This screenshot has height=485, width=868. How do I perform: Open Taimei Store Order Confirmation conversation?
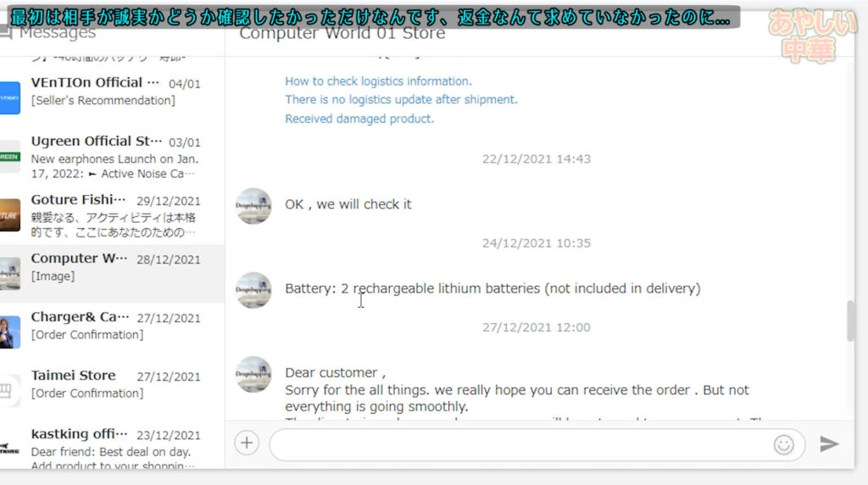click(115, 384)
